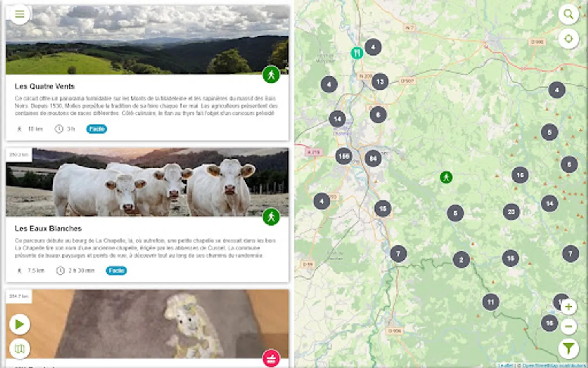Click the green play button
Screen dimensions: 588x368
pos(19,324)
